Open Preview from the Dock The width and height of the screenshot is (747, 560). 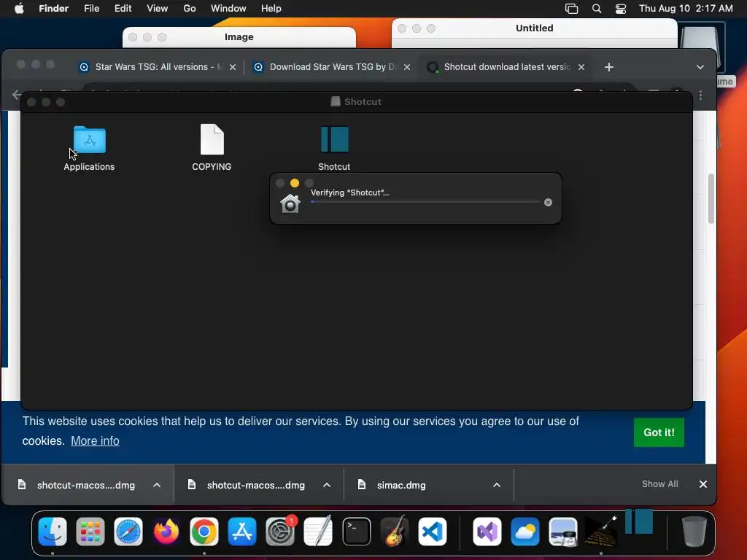(x=562, y=531)
